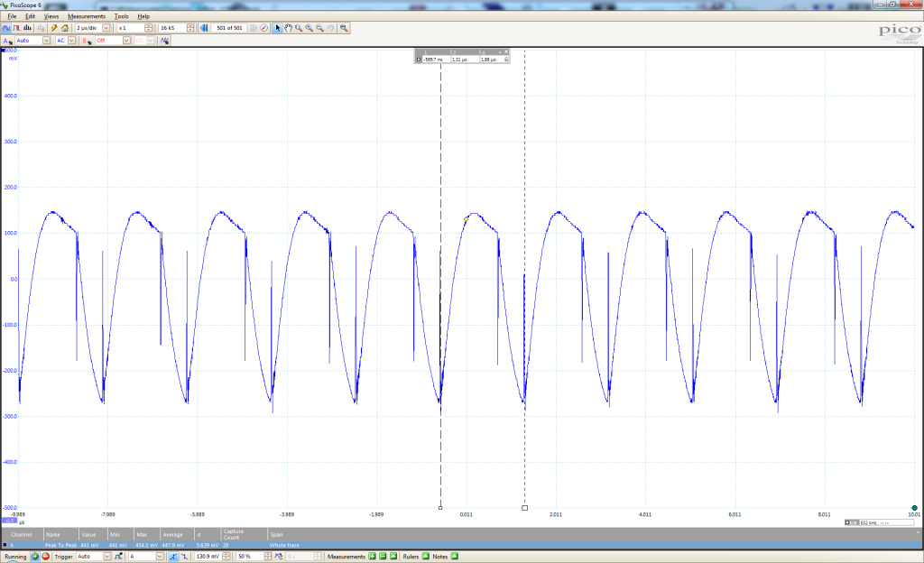Select rising edge trigger icon
This screenshot has height=563, width=924.
[173, 557]
